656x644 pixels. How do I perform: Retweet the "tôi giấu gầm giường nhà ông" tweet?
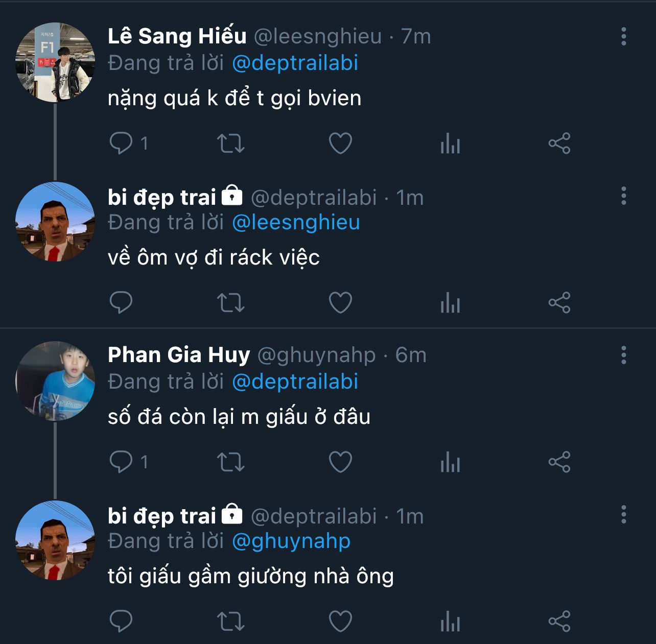click(x=231, y=622)
